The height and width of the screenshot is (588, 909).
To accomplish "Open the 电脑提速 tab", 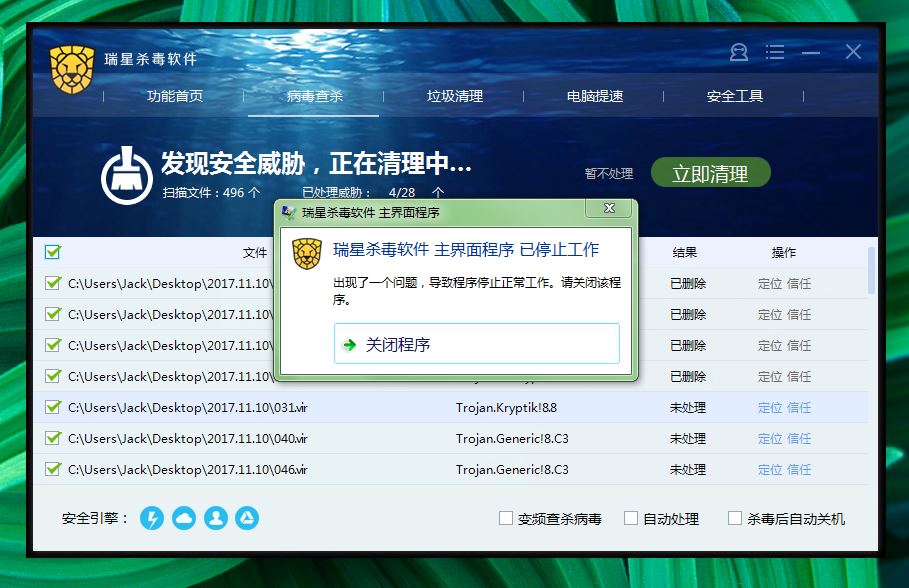I will coord(595,96).
